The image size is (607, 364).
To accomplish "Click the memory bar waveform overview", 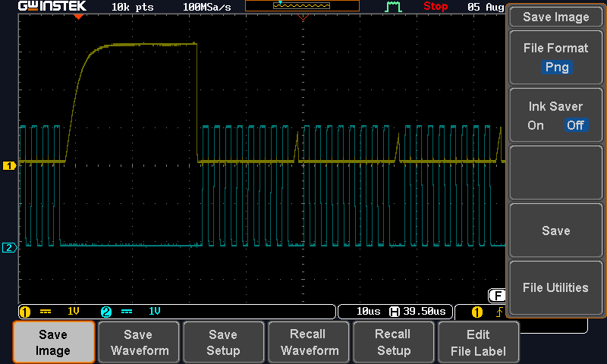I will coord(302,5).
